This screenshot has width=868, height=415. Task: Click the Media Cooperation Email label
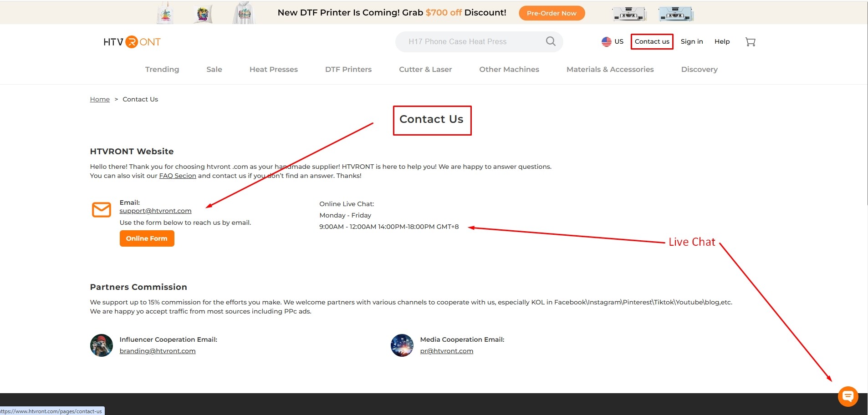point(462,339)
